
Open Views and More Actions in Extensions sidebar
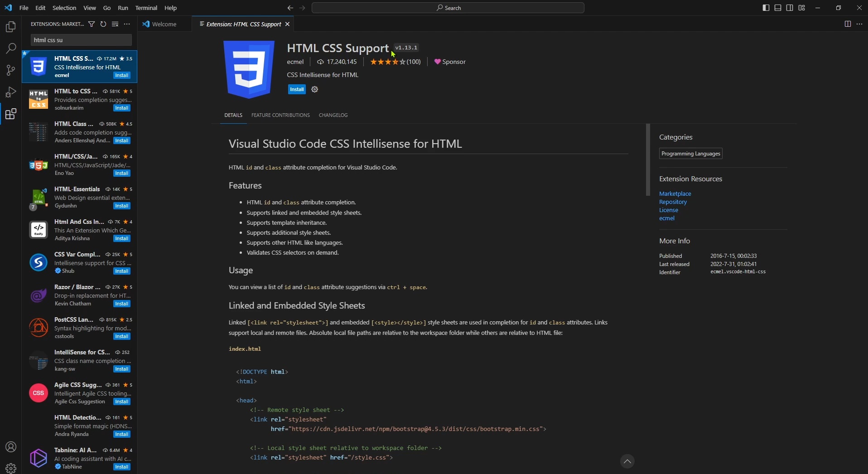(x=127, y=24)
